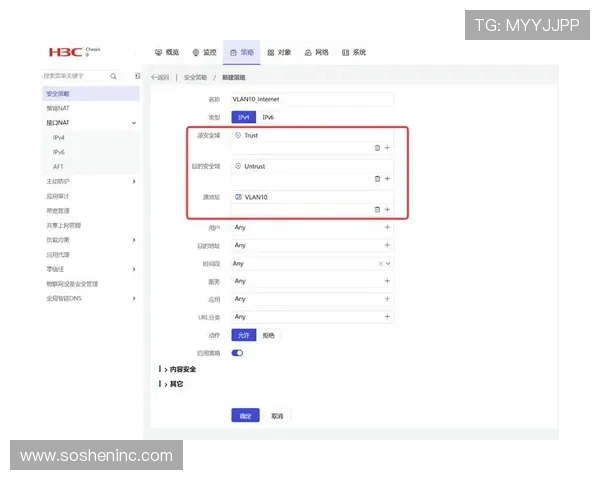The height and width of the screenshot is (480, 600).
Task: Open the time range dropdown arrow
Action: tap(388, 264)
